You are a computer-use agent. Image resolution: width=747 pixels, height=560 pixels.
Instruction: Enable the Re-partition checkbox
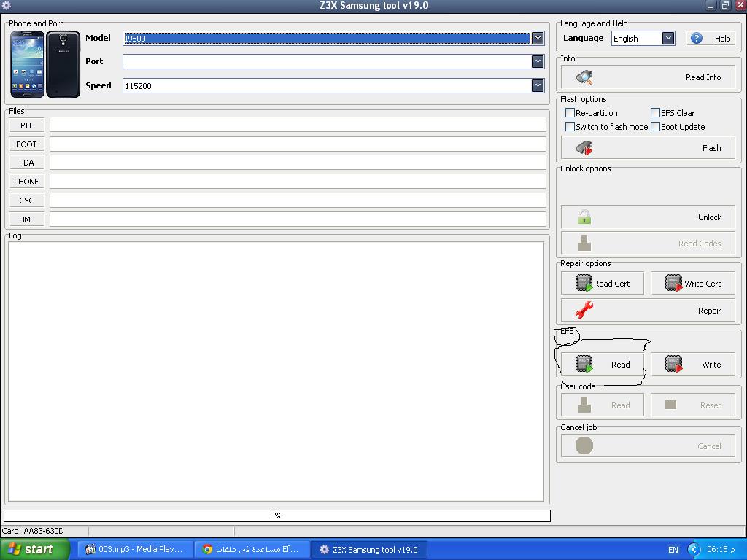[x=570, y=113]
